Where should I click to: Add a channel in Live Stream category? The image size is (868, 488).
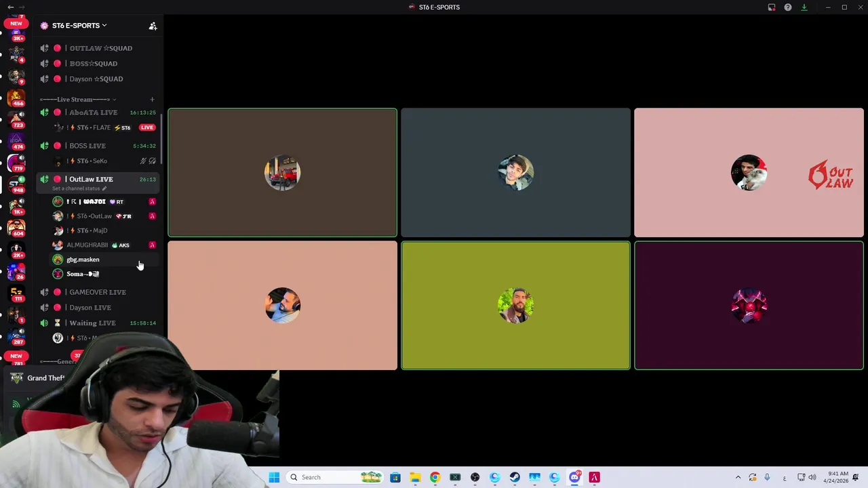pos(152,100)
